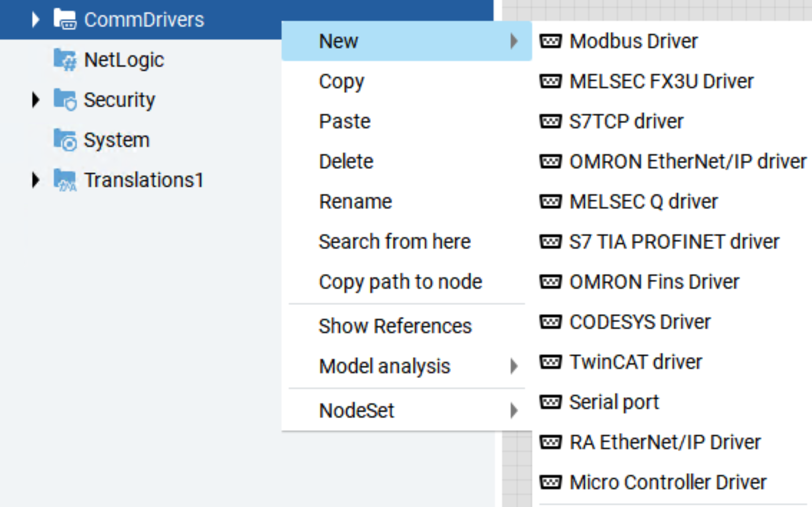The width and height of the screenshot is (812, 507).
Task: Create a new TwinCAT driver text entry
Action: click(636, 362)
